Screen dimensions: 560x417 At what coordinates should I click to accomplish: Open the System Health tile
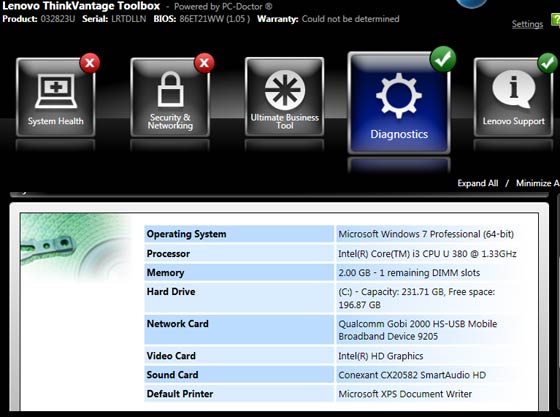point(56,97)
